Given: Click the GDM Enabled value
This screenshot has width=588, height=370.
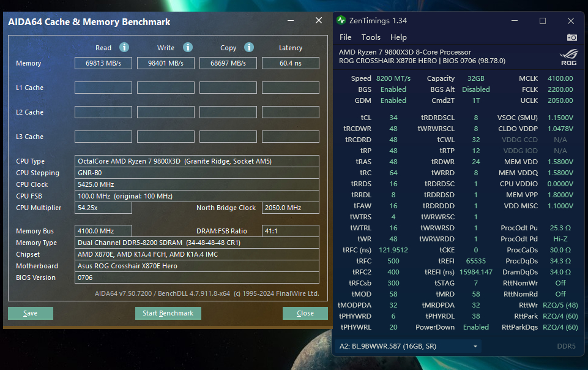Looking at the screenshot, I should point(393,100).
